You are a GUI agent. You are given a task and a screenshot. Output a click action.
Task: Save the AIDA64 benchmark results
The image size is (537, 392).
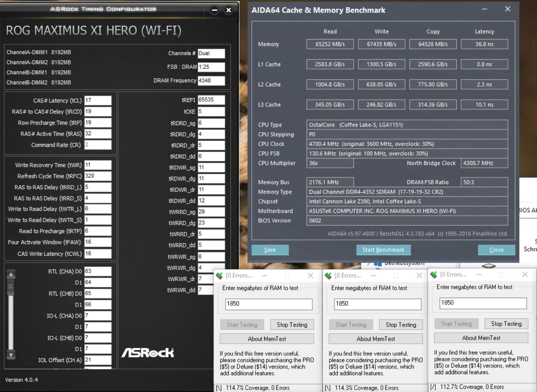click(x=270, y=250)
